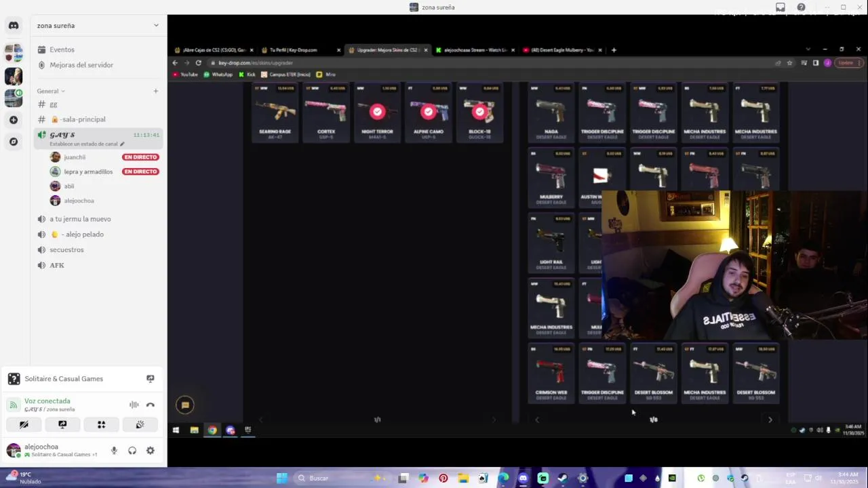868x488 pixels.
Task: Choose the Naga Desert Eagle target skin
Action: pyautogui.click(x=551, y=113)
